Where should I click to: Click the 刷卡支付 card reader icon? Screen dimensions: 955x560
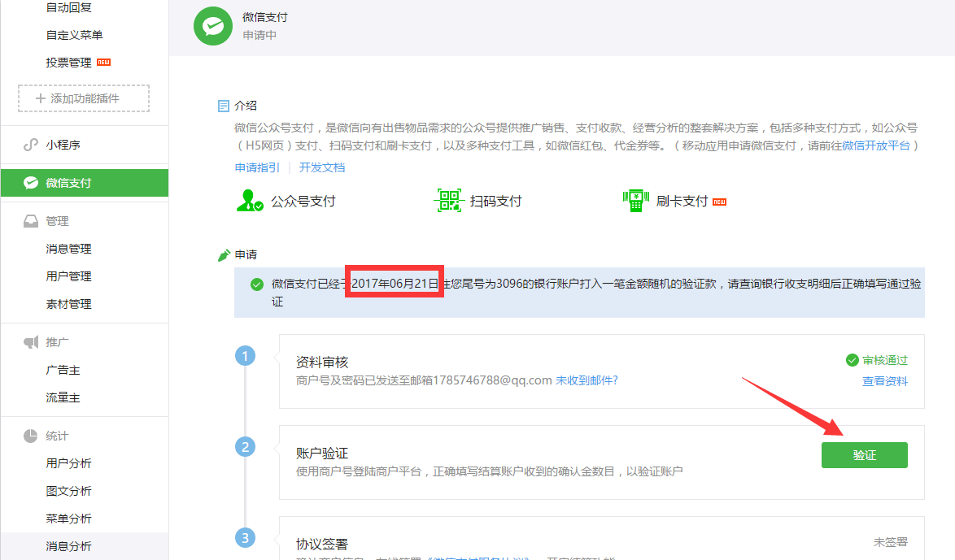636,200
